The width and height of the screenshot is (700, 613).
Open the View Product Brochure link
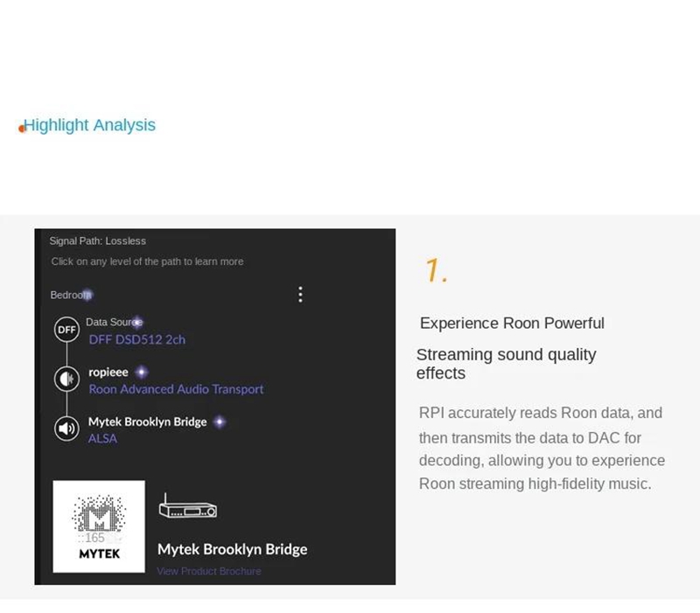pyautogui.click(x=208, y=571)
